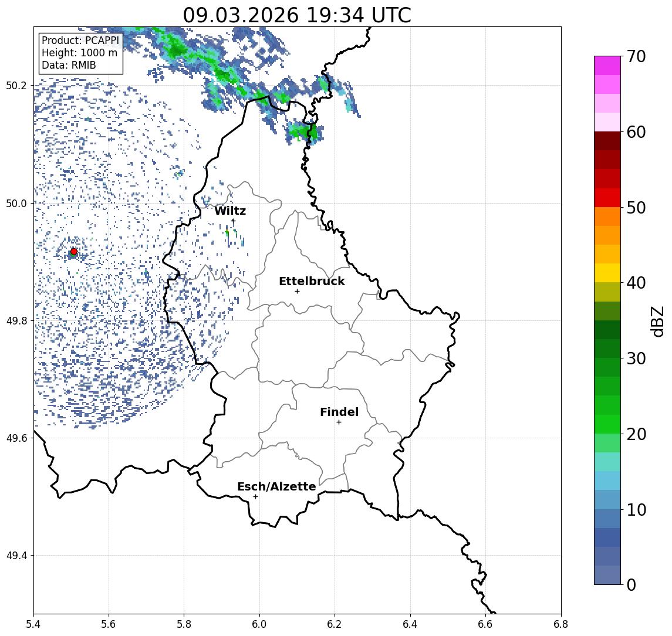The image size is (672, 636).
Task: Click the 50 tick on the colorbar
Action: [x=636, y=208]
